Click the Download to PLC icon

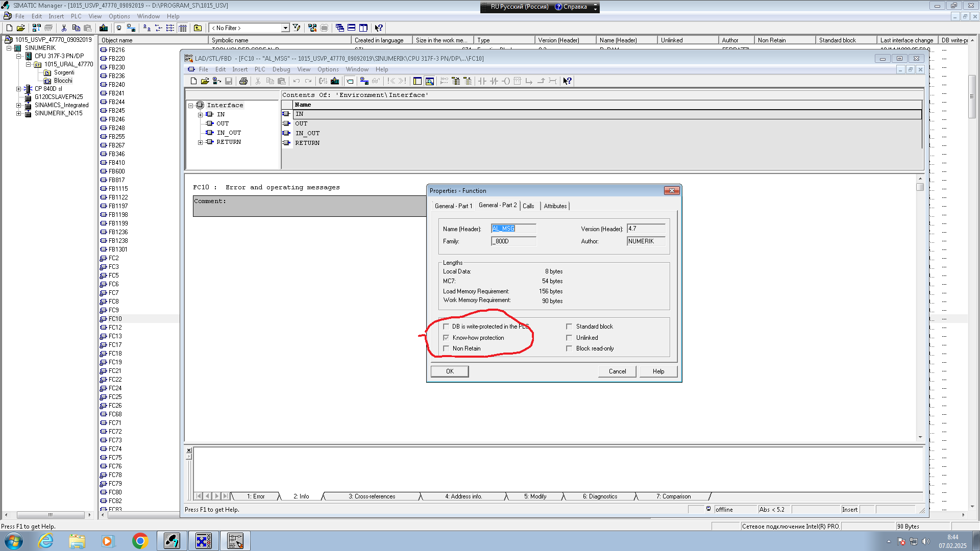tap(335, 81)
